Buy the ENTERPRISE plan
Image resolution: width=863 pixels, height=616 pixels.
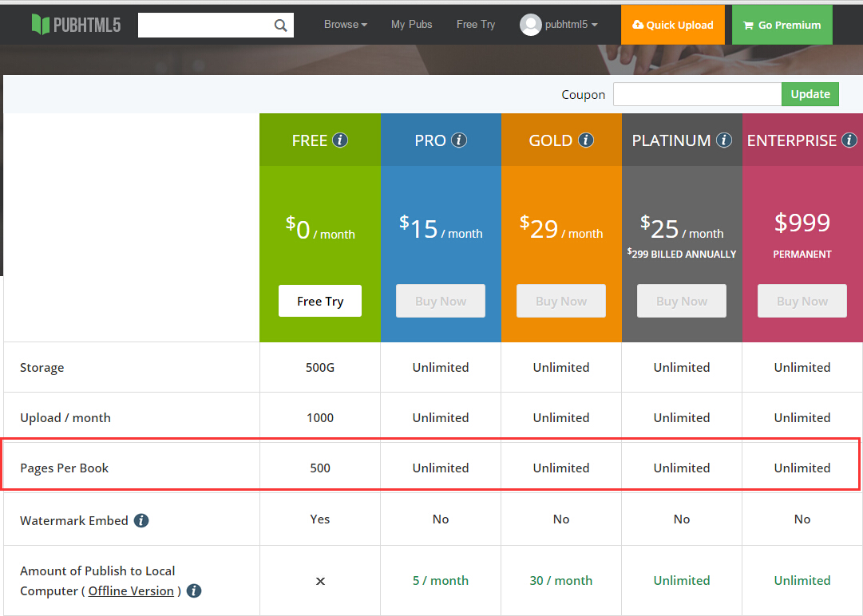[x=802, y=301]
